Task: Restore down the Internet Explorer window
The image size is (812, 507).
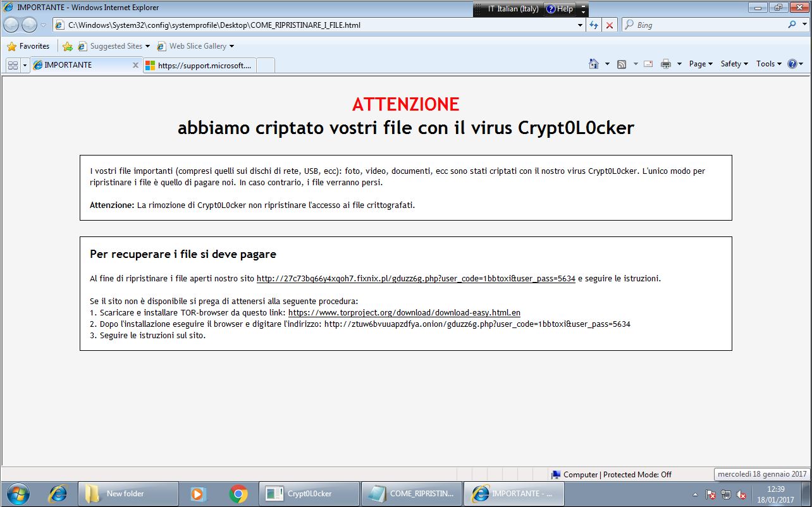Action: (x=777, y=8)
